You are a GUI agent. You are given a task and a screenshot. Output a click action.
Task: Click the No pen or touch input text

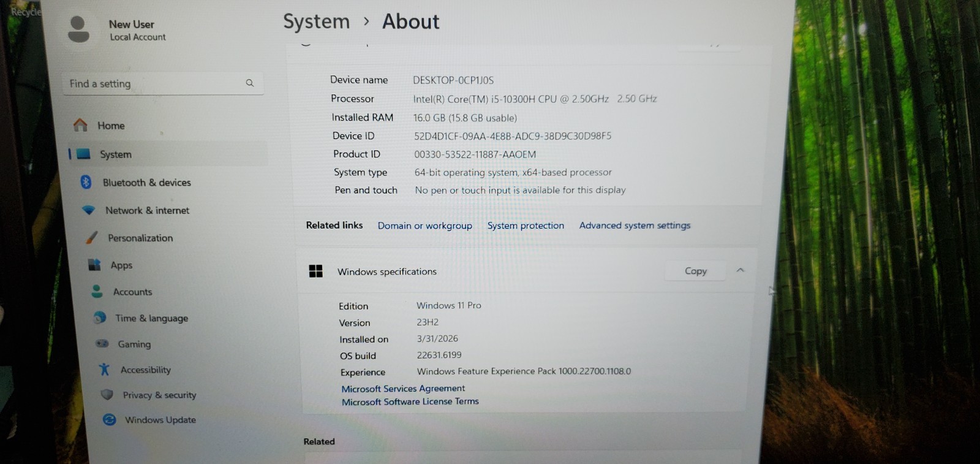[520, 190]
